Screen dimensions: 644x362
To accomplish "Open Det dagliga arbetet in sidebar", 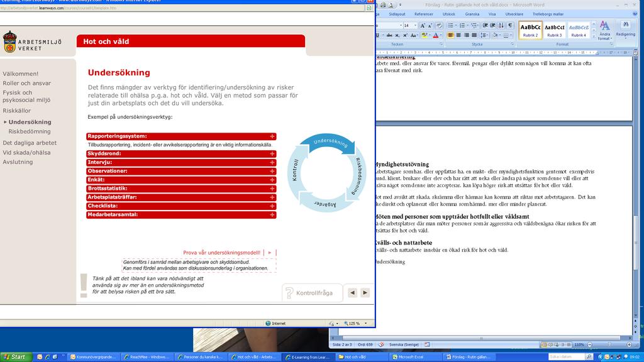I will (30, 143).
